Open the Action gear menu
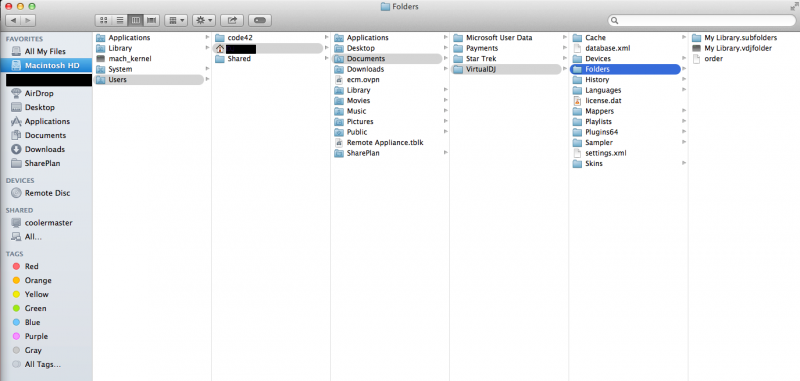The image size is (800, 381). [x=204, y=20]
